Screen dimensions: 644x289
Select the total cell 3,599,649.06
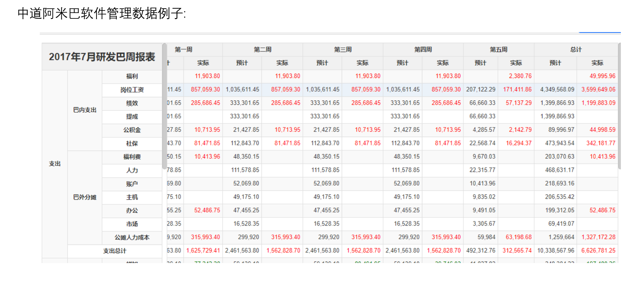[597, 89]
